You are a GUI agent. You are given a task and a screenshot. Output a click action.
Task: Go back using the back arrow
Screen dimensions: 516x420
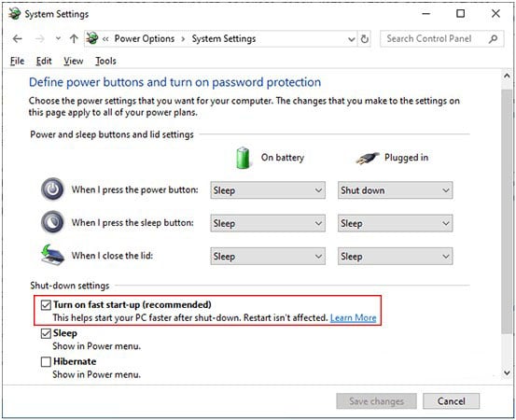(x=18, y=39)
